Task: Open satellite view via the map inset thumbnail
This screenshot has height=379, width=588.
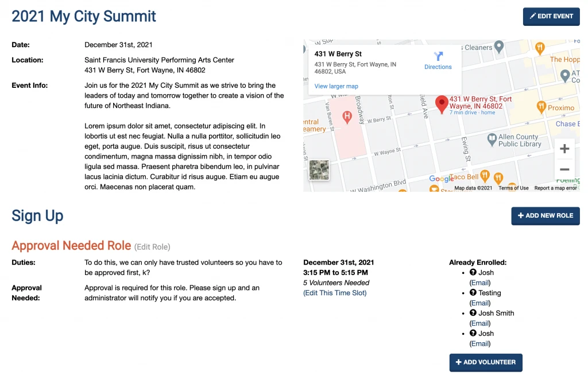Action: click(319, 170)
